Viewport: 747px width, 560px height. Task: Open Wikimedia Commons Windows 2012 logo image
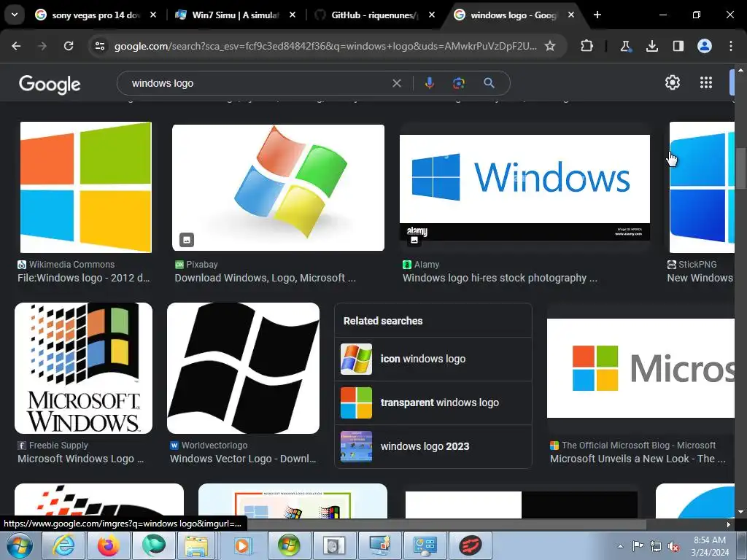(86, 187)
